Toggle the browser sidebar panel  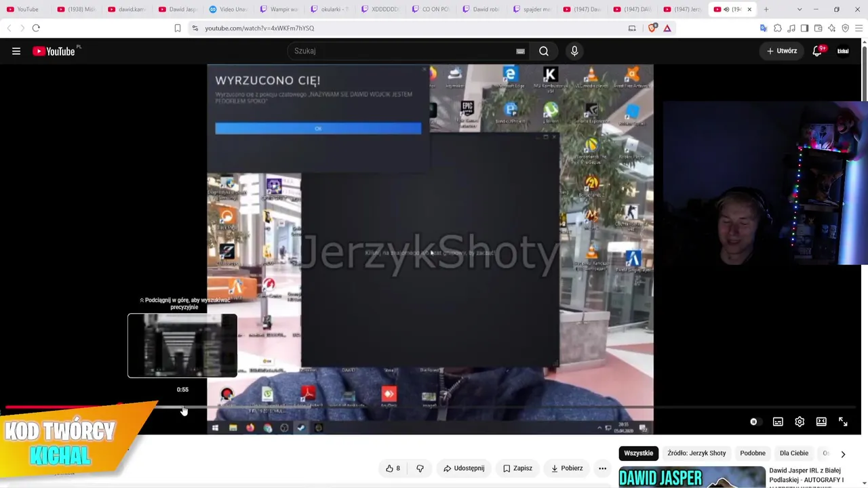pyautogui.click(x=804, y=28)
